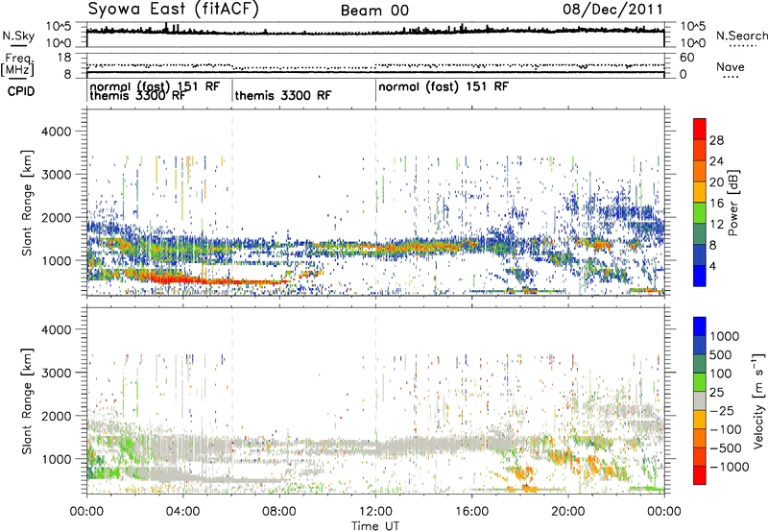Click the 'Slant Range [km]' label of power panel
Screen dimensions: 768x532
[x=27, y=203]
